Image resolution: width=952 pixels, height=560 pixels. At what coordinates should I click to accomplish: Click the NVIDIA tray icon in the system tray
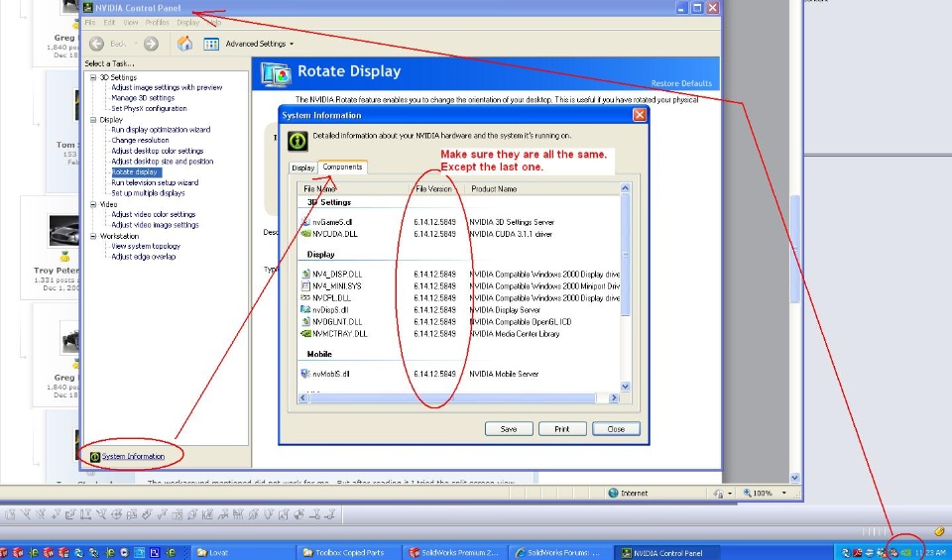(x=905, y=553)
